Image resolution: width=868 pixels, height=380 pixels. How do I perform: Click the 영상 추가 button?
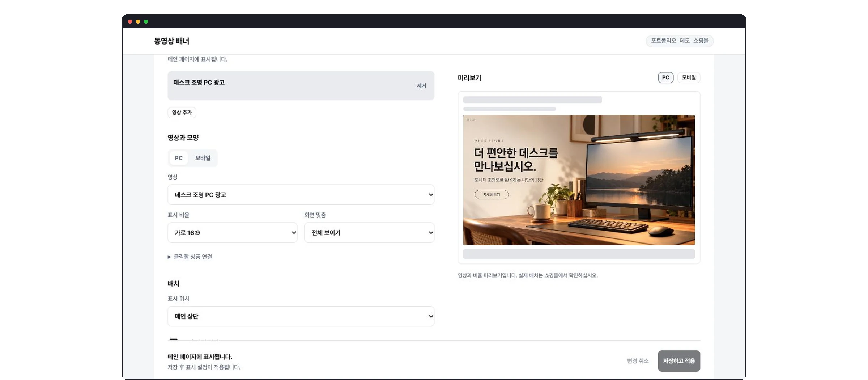tap(182, 113)
